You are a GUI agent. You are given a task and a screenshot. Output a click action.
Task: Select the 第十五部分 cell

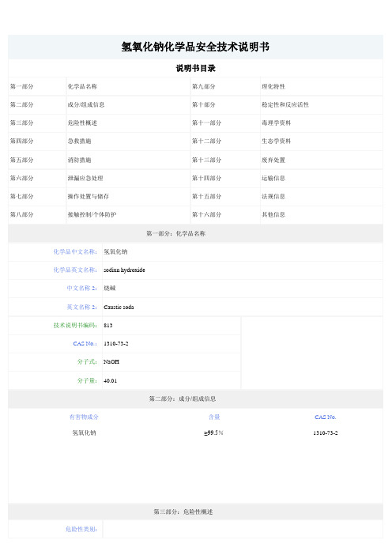(206, 196)
